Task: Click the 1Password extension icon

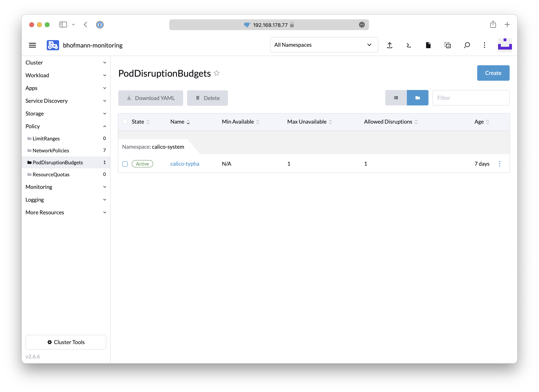Action: click(x=100, y=25)
